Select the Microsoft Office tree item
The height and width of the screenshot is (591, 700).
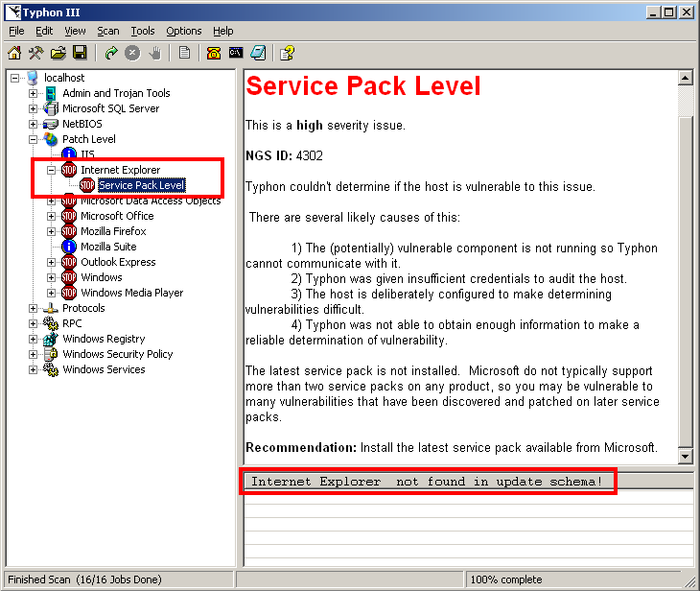pos(117,216)
